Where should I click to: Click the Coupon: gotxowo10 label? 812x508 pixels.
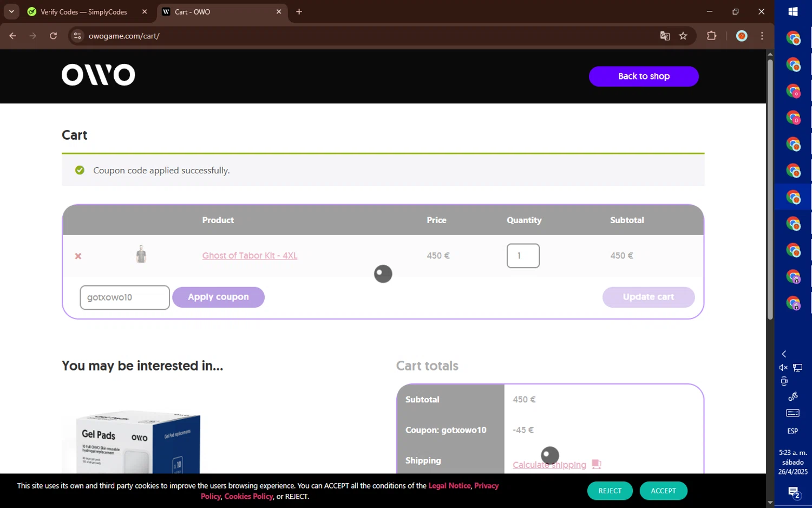tap(446, 430)
